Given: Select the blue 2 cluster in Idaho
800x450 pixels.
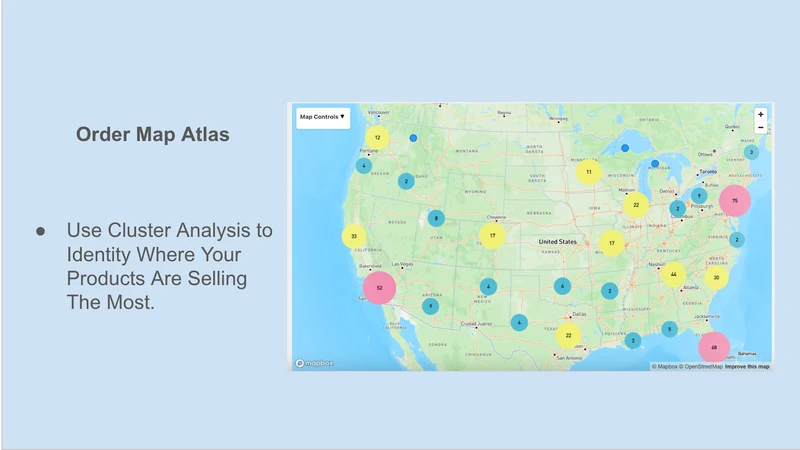Looking at the screenshot, I should pyautogui.click(x=406, y=181).
